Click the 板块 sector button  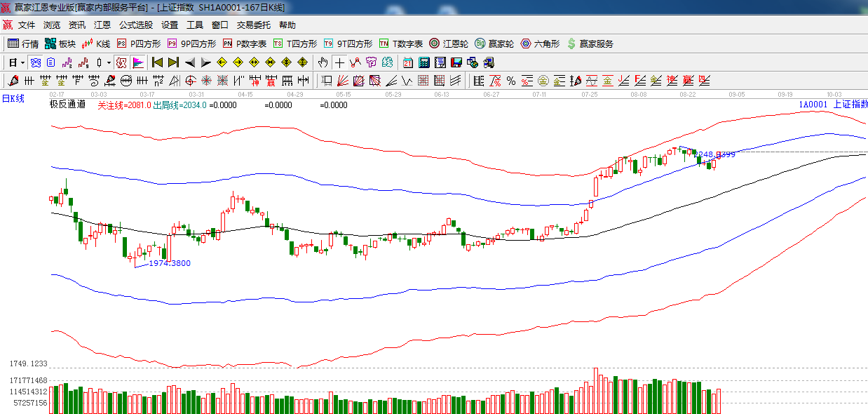coord(60,44)
